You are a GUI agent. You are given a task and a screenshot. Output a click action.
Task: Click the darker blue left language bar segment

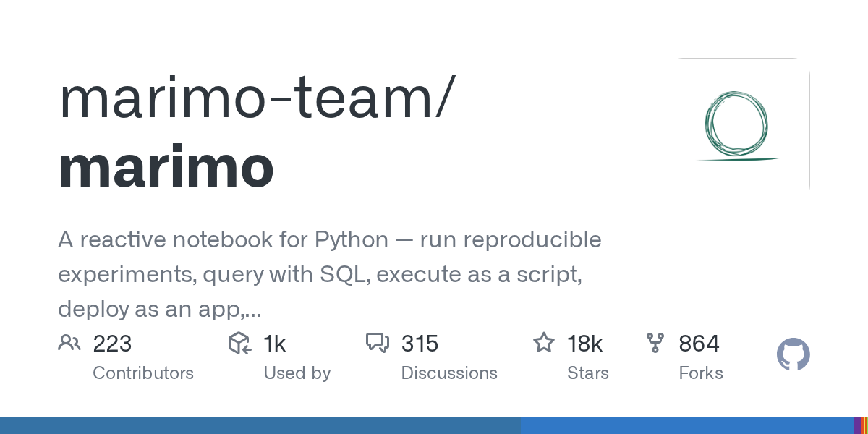pos(260,425)
